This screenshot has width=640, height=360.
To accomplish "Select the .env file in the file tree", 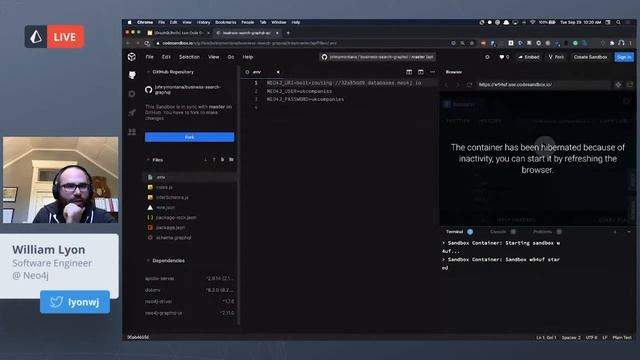I will 189,177.
